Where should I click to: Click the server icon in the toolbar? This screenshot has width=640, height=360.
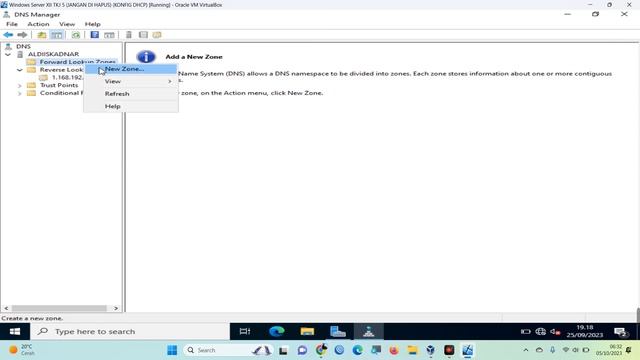coord(129,35)
